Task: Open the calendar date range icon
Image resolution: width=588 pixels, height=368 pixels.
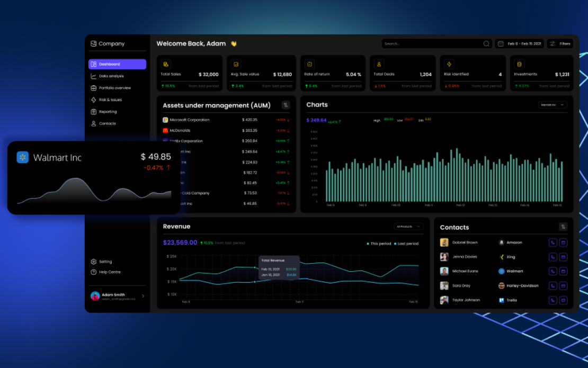Action: (x=501, y=44)
